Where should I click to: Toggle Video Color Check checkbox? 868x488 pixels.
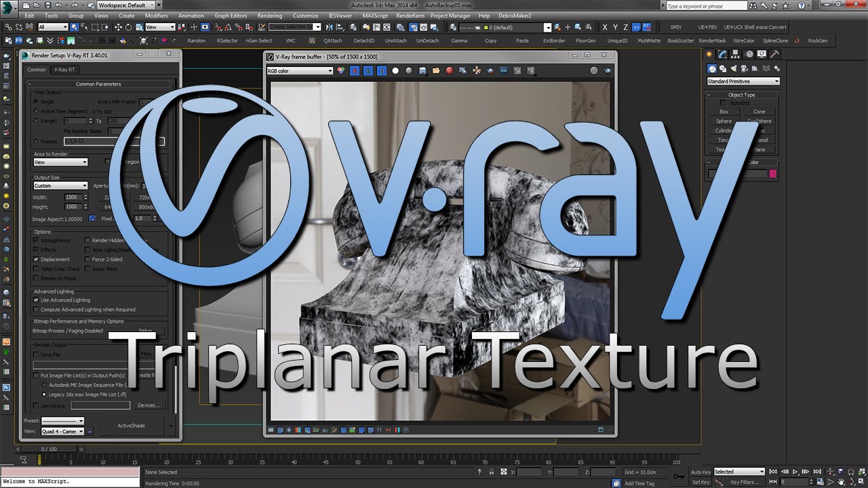pyautogui.click(x=37, y=269)
